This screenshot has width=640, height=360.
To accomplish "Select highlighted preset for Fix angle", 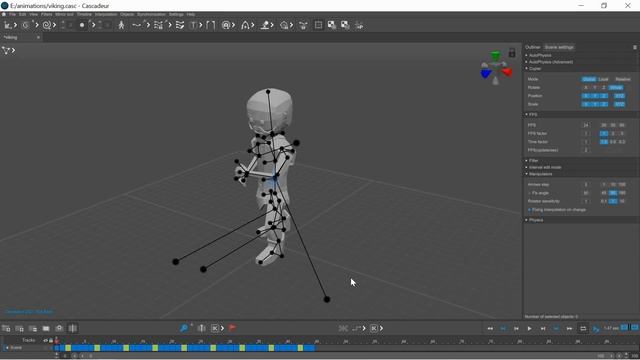I will 613,193.
